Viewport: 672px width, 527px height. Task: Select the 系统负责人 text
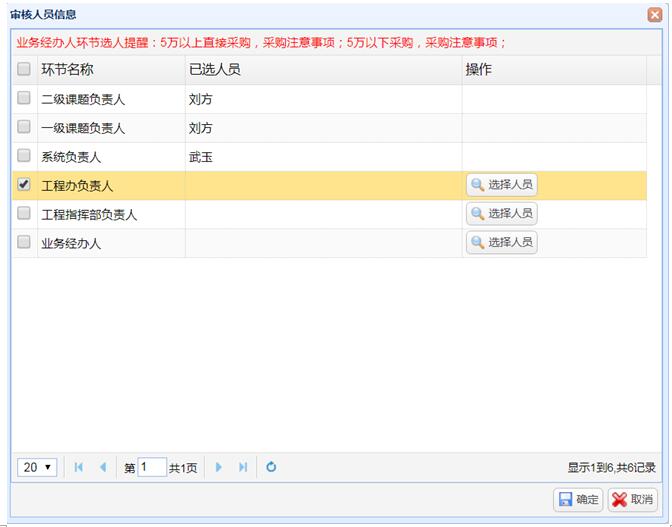(x=71, y=157)
